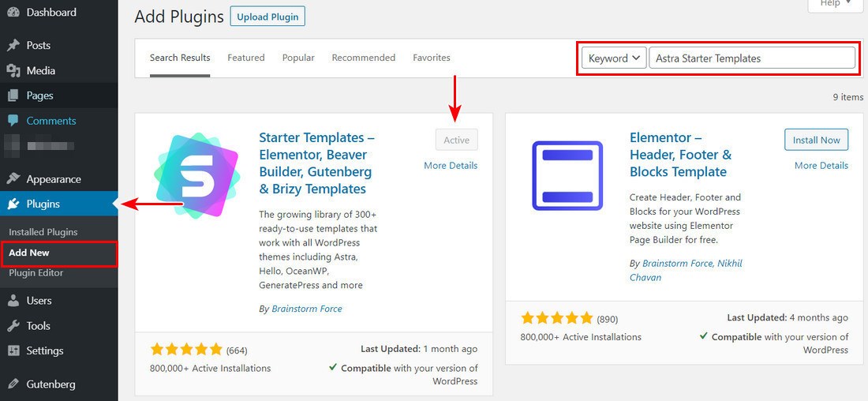Click the Users person icon
The width and height of the screenshot is (868, 401).
[x=13, y=301]
